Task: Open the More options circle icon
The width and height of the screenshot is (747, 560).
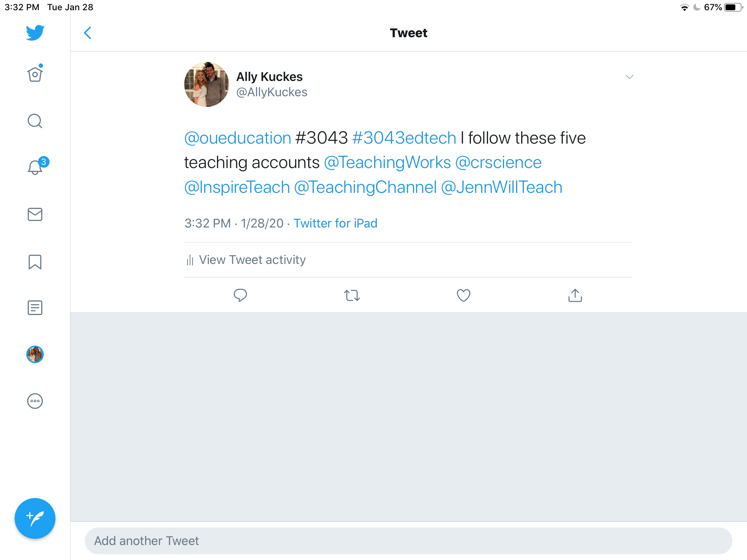Action: [35, 401]
